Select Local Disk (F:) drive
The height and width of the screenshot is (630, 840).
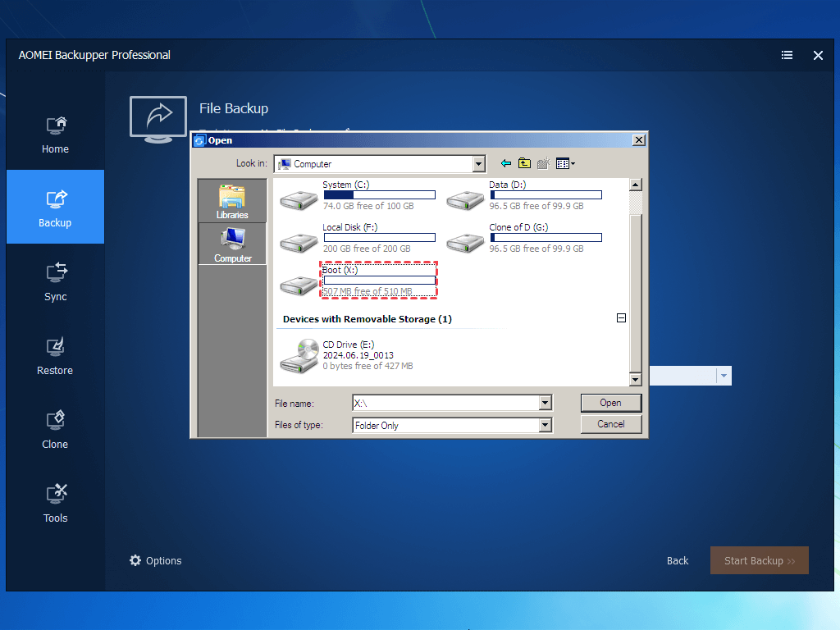point(358,239)
